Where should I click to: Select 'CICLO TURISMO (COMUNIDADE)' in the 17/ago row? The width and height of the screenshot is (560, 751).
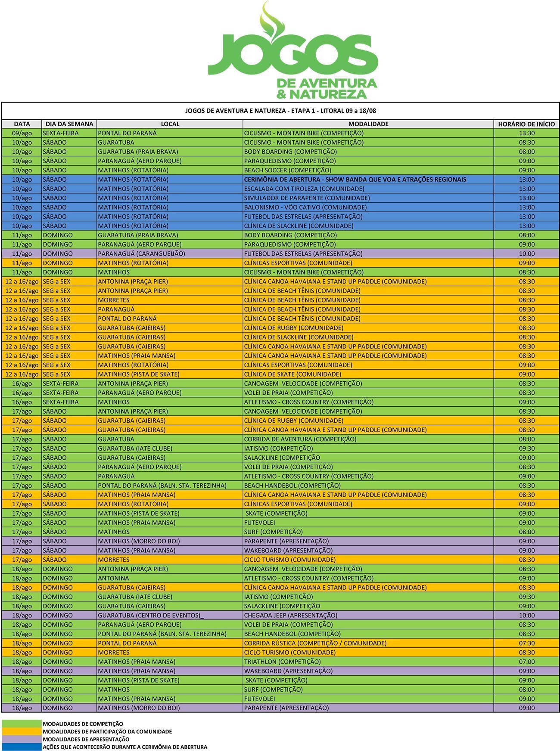[x=368, y=560]
